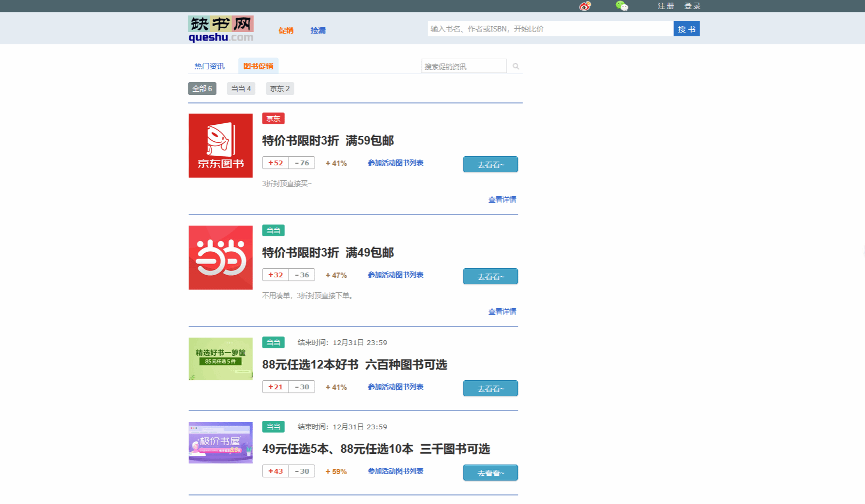Screen dimensions: 865x504
Task: Open the Weibo icon in top bar
Action: point(585,6)
